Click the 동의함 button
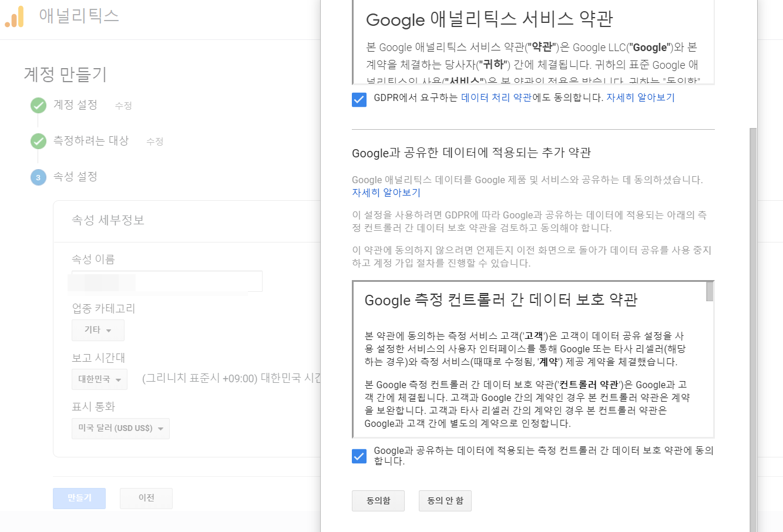The image size is (783, 532). click(x=378, y=501)
